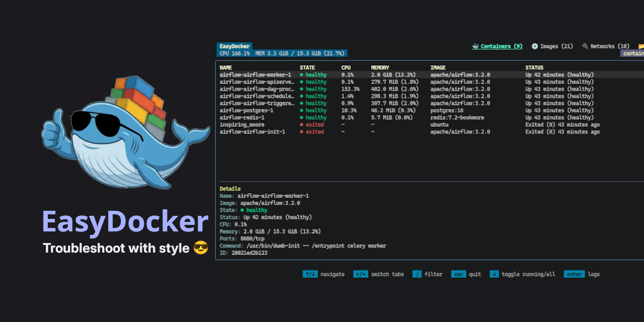644x322 pixels.
Task: Click the healthy state text in airflow-postgres-1 row
Action: tap(316, 110)
